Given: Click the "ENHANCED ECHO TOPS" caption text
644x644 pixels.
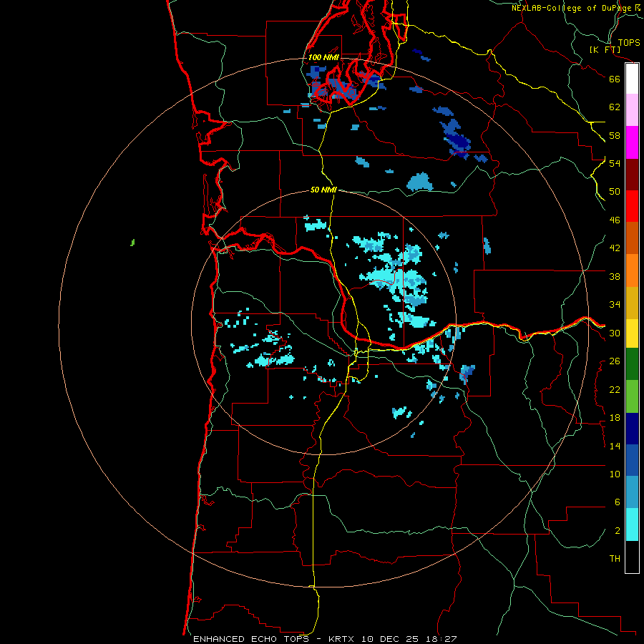Looking at the screenshot, I should (x=251, y=639).
